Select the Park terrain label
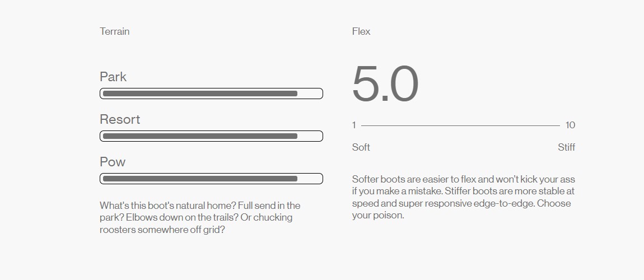The image size is (644, 280). (x=113, y=77)
